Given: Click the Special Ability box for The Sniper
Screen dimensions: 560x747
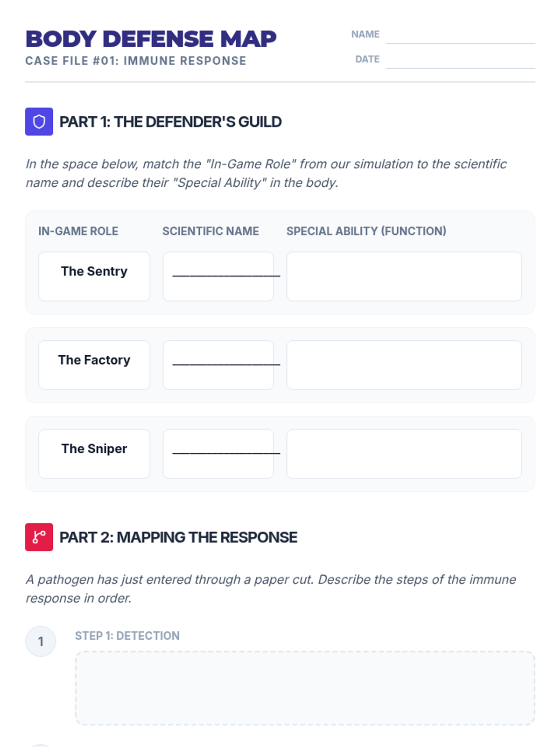Looking at the screenshot, I should coord(404,454).
